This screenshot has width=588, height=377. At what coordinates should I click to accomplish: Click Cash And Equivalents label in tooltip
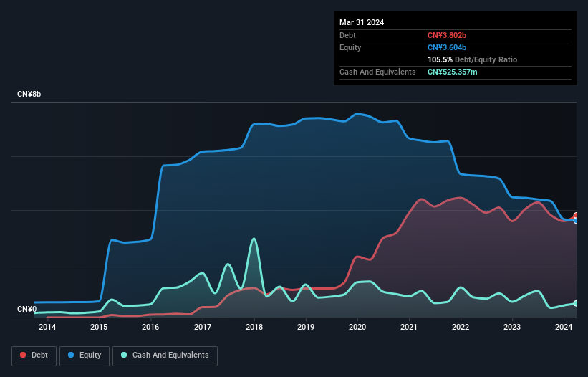377,72
